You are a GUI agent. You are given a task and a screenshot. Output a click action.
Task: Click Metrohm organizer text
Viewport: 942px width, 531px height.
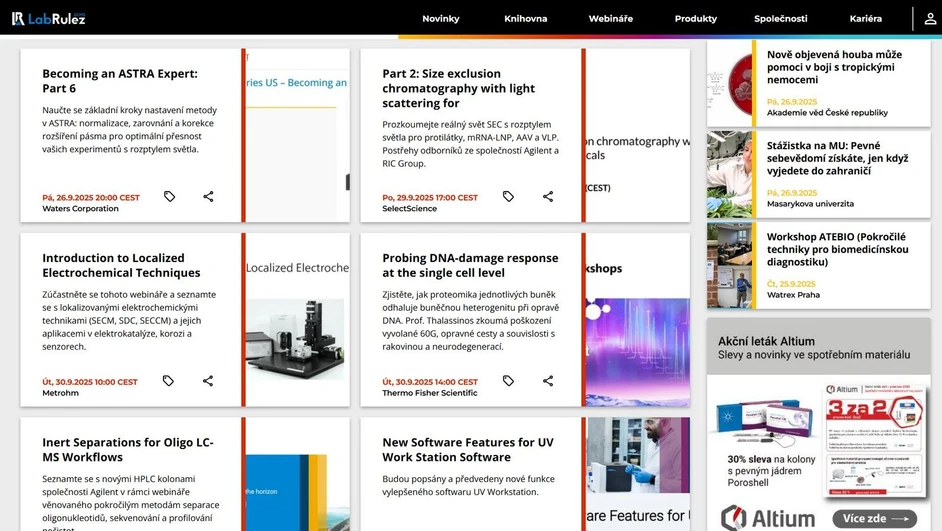(60, 393)
